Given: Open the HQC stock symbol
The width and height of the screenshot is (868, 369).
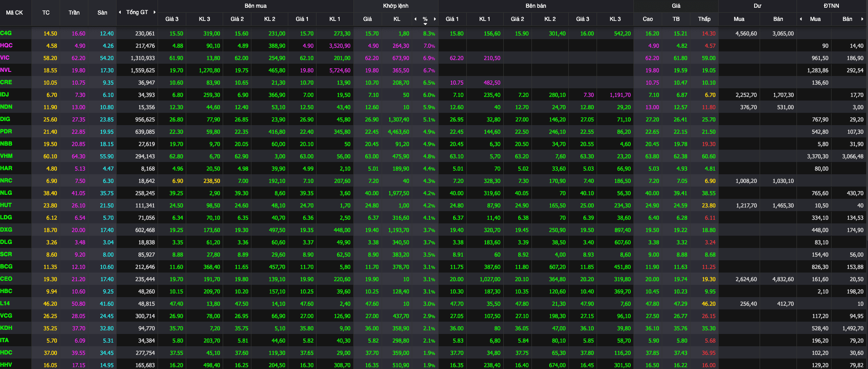Looking at the screenshot, I should (x=6, y=45).
